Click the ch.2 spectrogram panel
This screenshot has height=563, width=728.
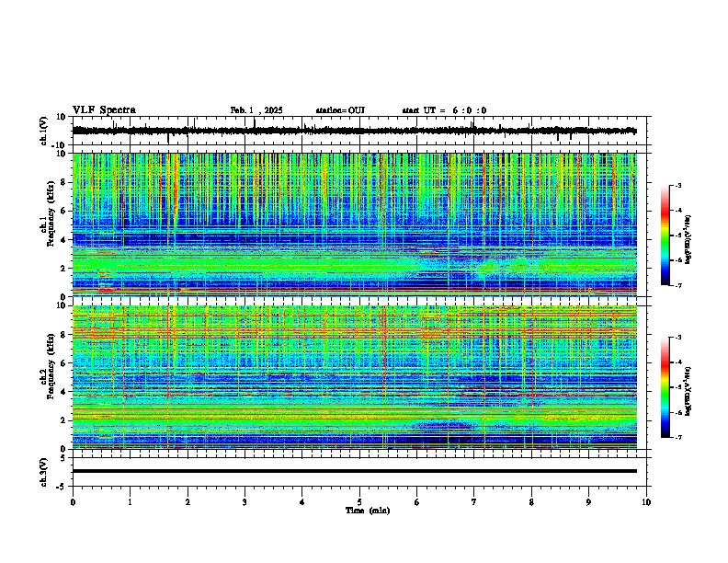tap(354, 377)
